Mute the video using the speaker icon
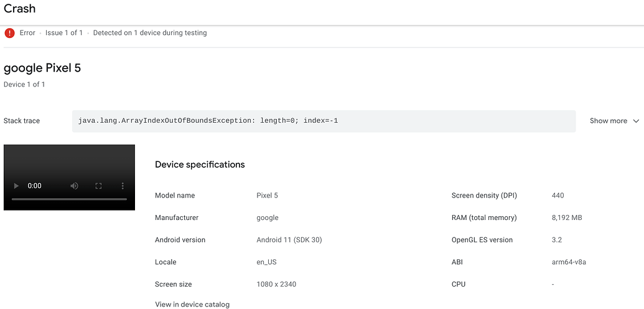This screenshot has width=644, height=309. (75, 186)
